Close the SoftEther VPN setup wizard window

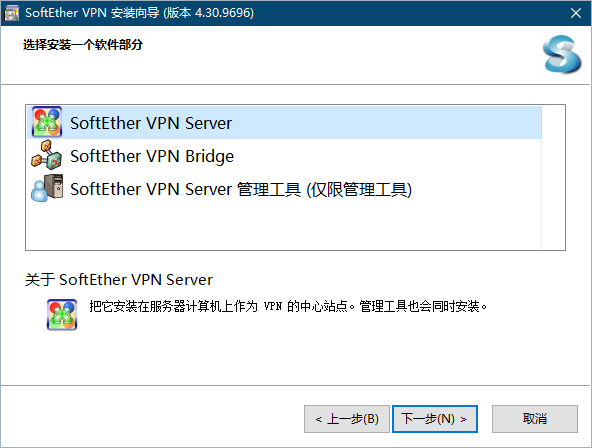click(x=576, y=13)
